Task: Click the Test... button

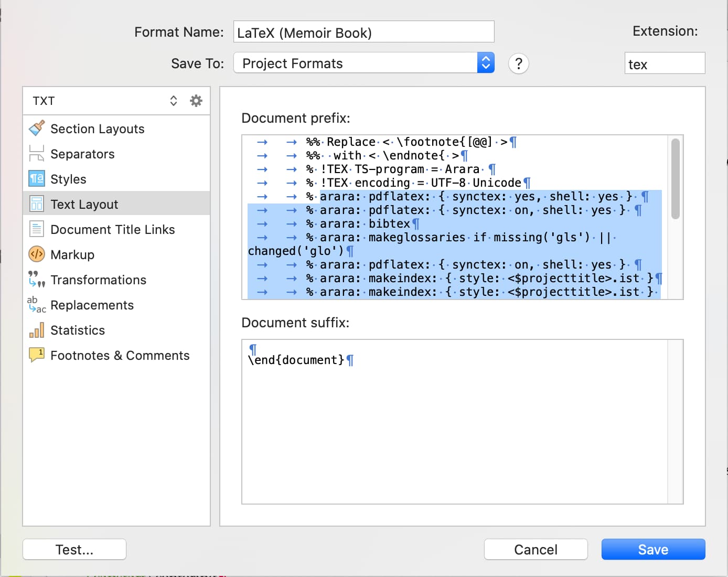Action: click(x=74, y=549)
